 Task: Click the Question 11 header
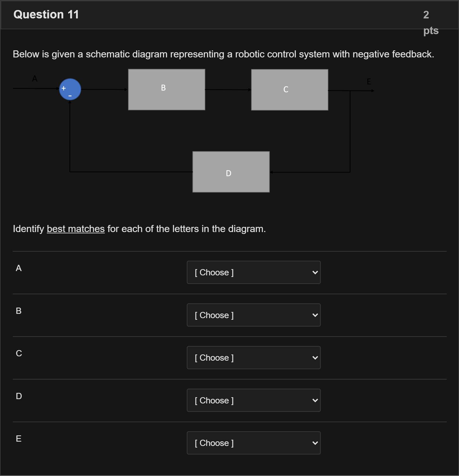47,14
